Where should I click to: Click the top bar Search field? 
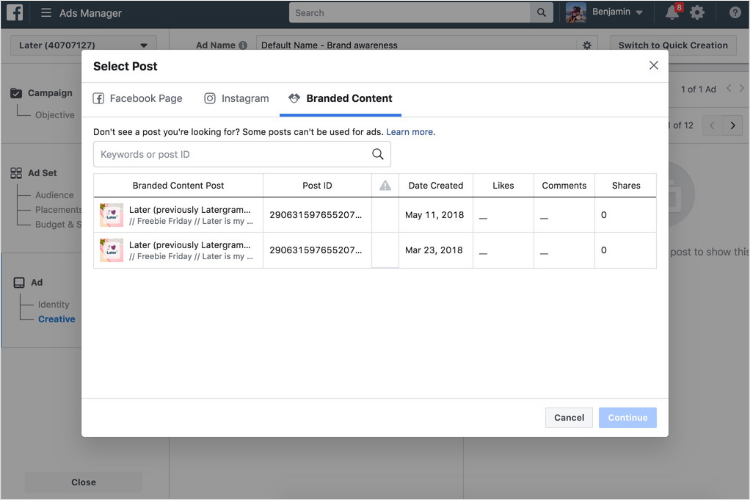409,12
